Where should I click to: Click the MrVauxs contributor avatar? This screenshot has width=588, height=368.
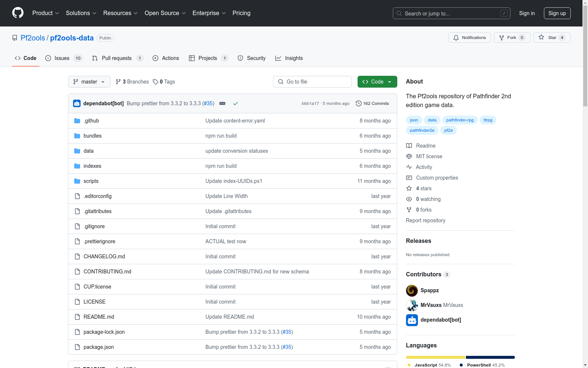tap(412, 305)
